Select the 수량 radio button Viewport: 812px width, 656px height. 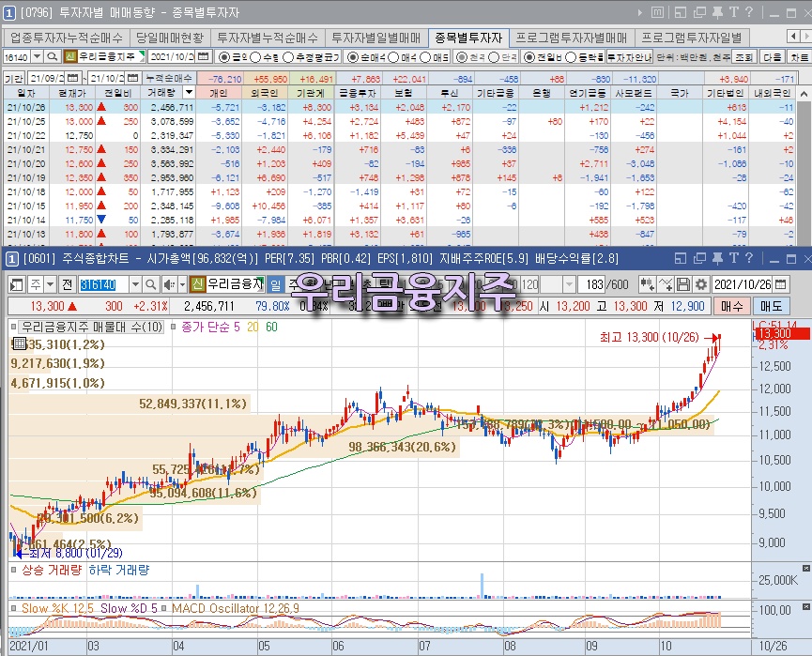tap(255, 57)
